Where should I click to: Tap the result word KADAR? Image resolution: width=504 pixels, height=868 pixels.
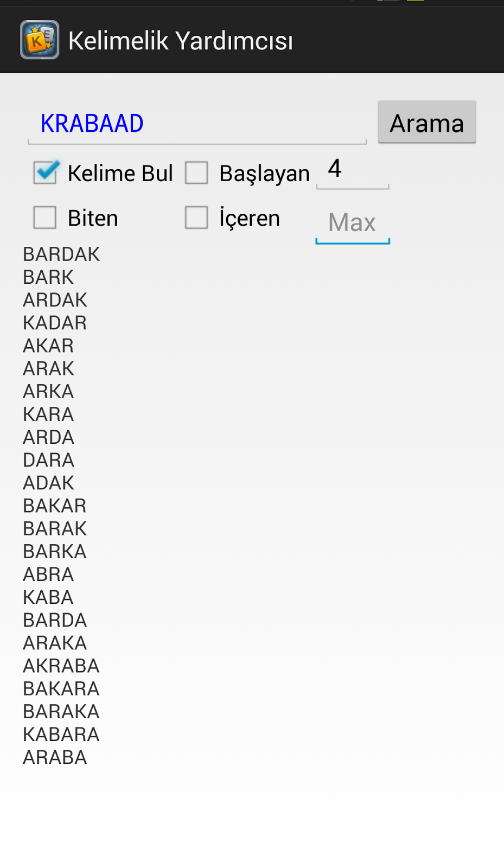[x=55, y=323]
